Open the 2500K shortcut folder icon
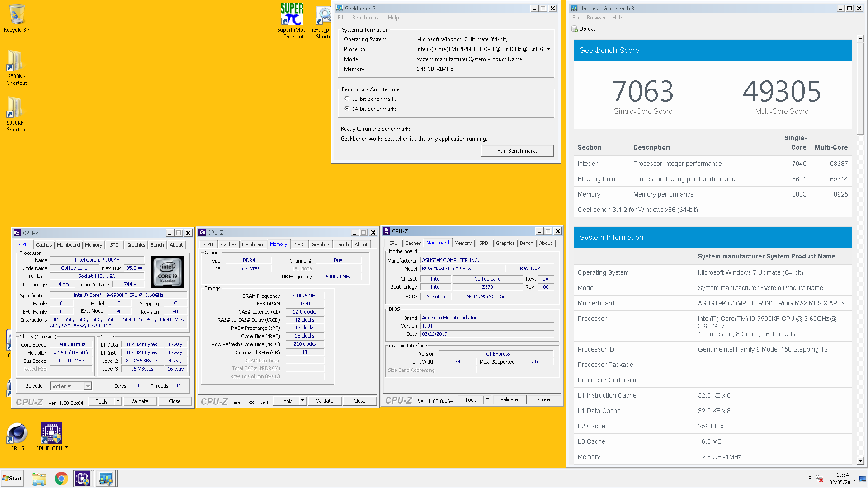 14,60
